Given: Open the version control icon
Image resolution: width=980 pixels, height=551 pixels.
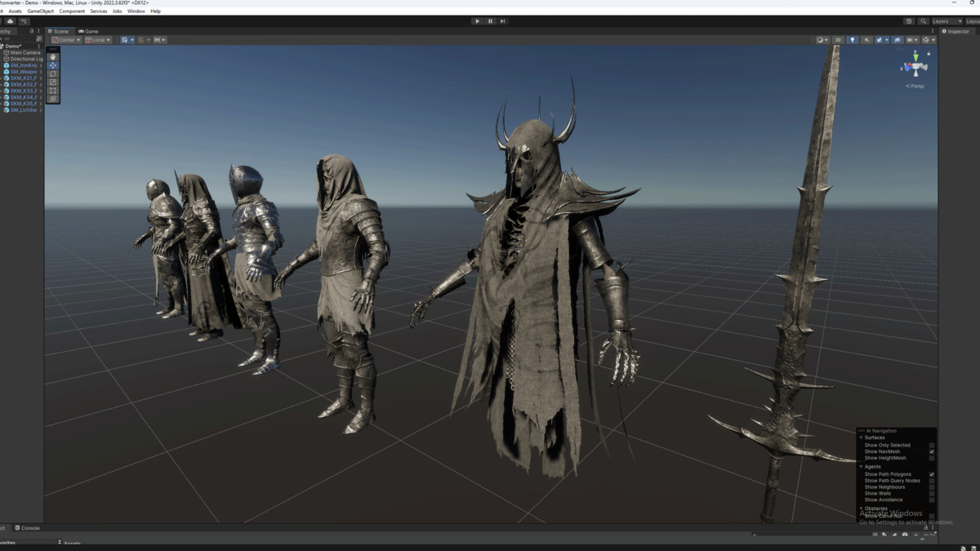Looking at the screenshot, I should click(24, 21).
